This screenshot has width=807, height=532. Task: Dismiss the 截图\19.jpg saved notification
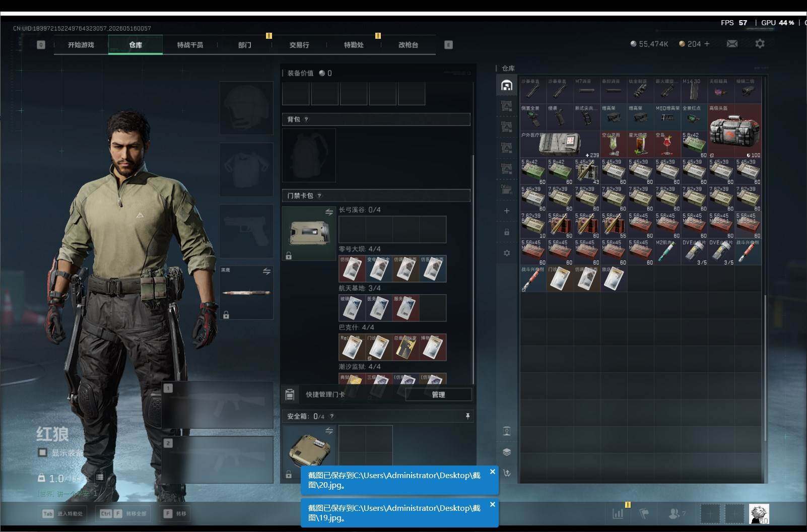pos(493,504)
